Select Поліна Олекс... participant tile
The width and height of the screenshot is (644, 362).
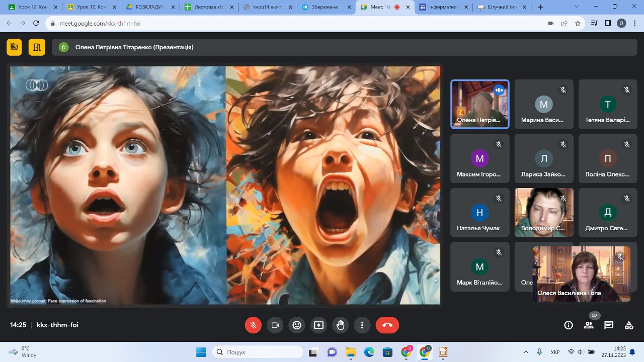click(x=608, y=158)
